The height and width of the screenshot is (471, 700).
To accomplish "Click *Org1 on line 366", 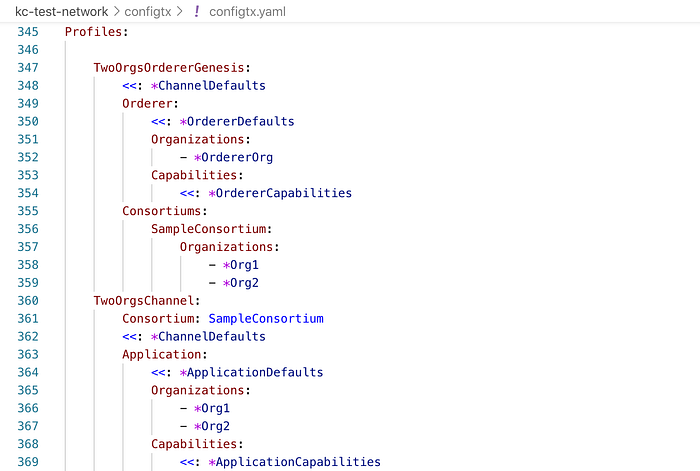I will 212,408.
